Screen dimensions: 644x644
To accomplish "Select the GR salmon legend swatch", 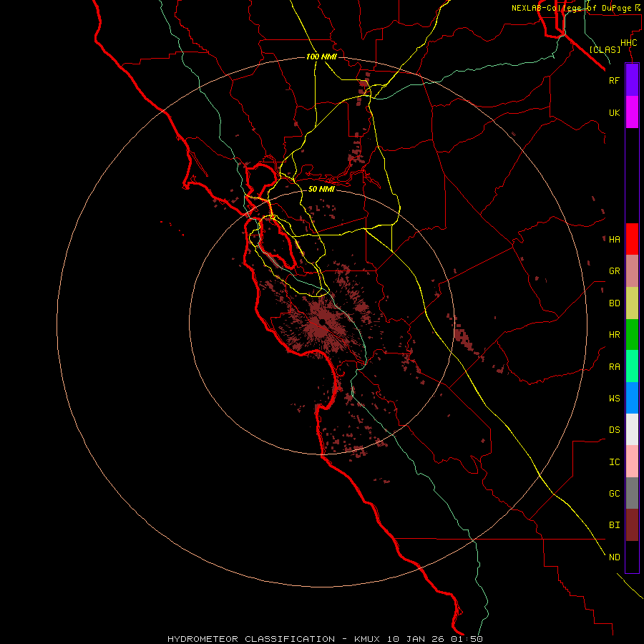I will tap(632, 271).
